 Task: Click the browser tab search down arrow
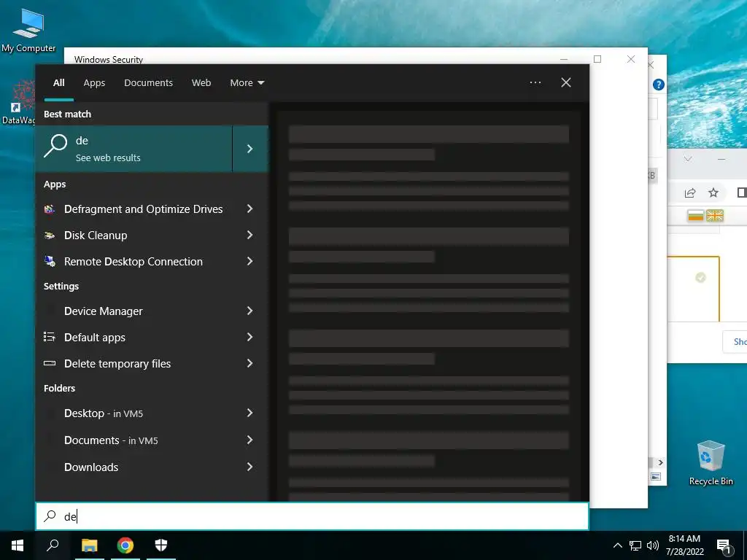[687, 158]
